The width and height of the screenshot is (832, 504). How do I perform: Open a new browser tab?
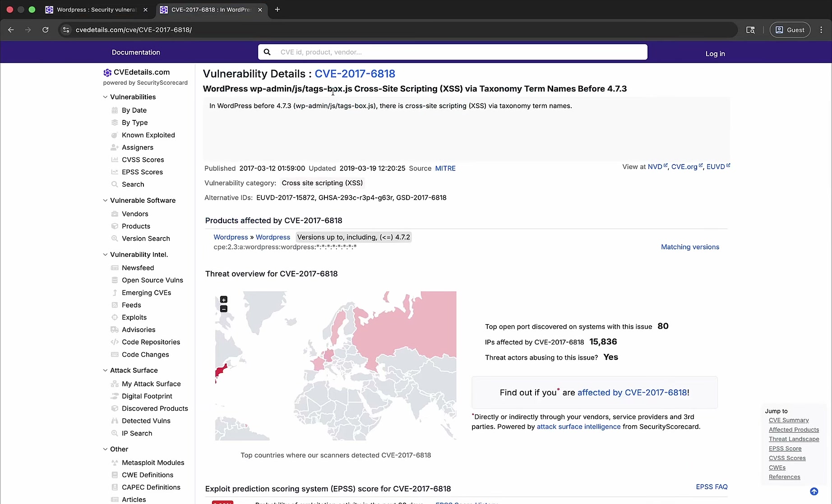(x=277, y=9)
